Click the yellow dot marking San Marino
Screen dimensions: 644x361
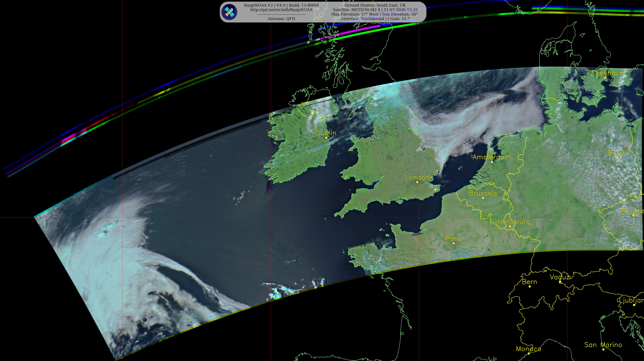pyautogui.click(x=603, y=349)
